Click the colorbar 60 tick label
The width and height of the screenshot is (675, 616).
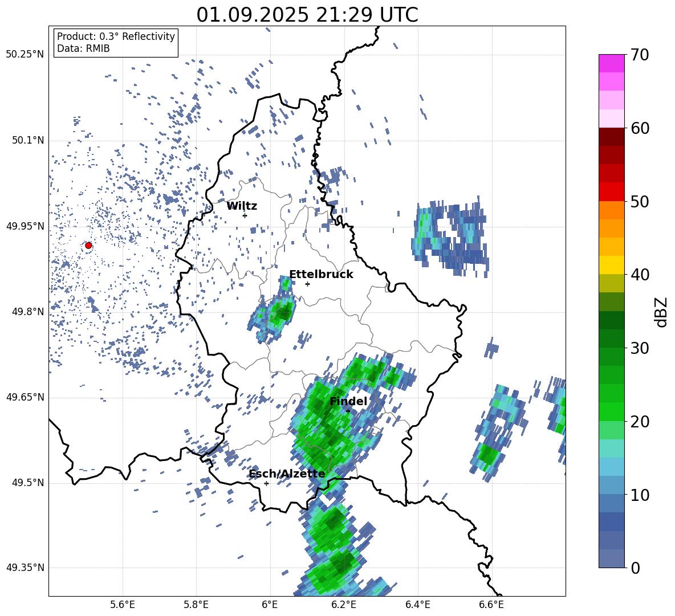coord(640,128)
